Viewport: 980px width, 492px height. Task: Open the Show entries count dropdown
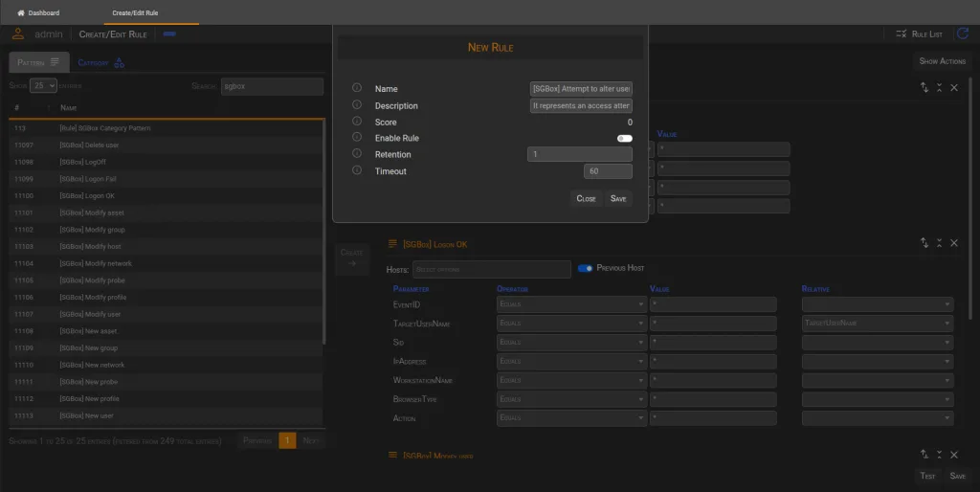click(x=43, y=85)
